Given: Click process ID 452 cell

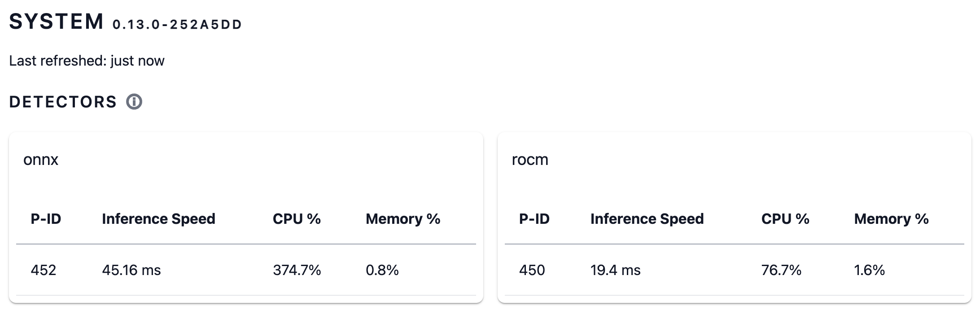Looking at the screenshot, I should click(44, 270).
